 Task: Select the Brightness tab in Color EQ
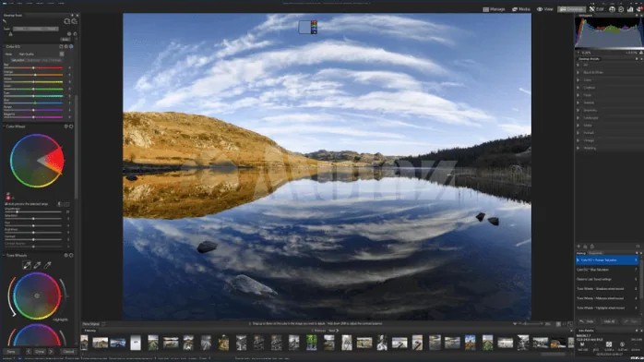click(34, 60)
